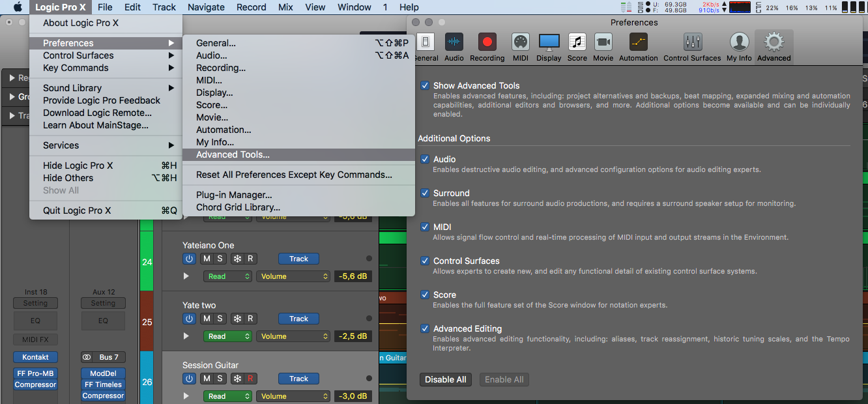Image resolution: width=868 pixels, height=404 pixels.
Task: Choose Quit Logic Pro X
Action: coord(106,210)
